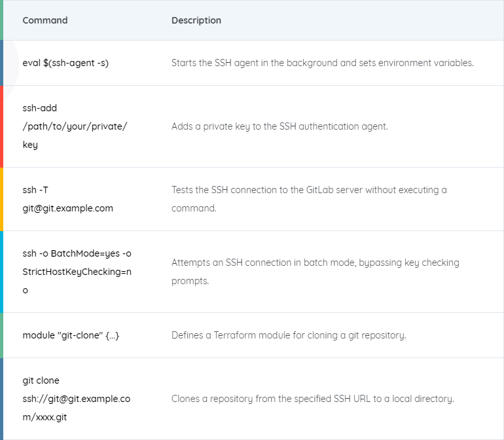The width and height of the screenshot is (504, 440).
Task: Click the 'Defines a Terraform module' description
Action: point(289,335)
